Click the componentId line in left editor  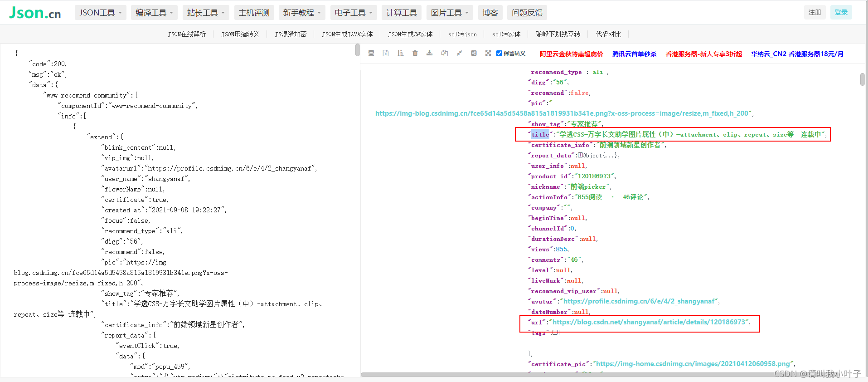127,106
